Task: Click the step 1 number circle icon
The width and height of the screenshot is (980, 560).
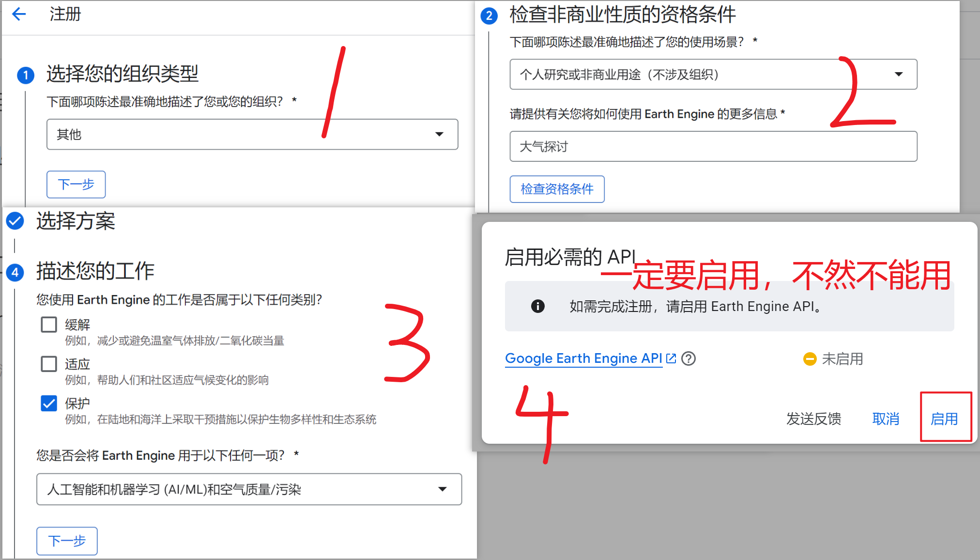Action: (26, 76)
